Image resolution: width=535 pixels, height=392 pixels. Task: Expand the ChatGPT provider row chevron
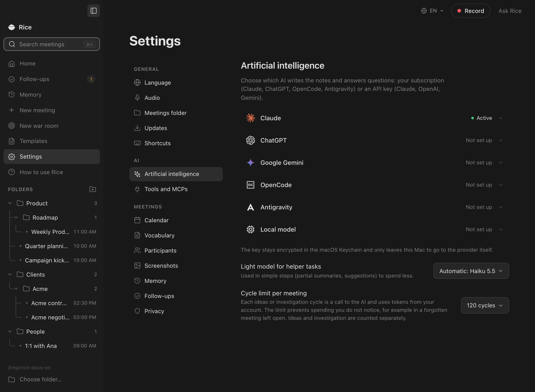coord(501,140)
